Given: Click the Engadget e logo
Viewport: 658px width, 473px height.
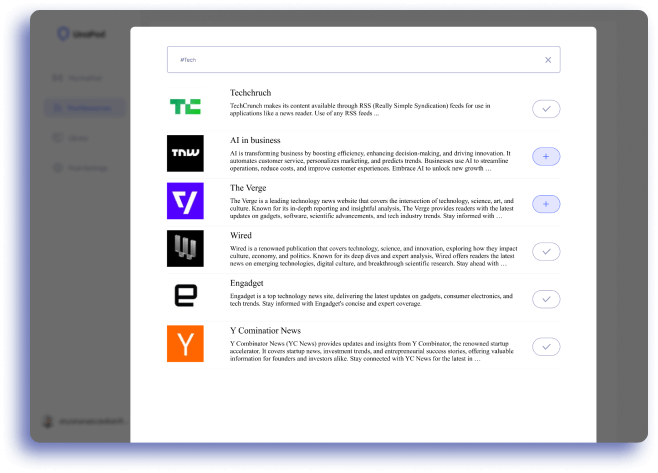Looking at the screenshot, I should point(185,295).
